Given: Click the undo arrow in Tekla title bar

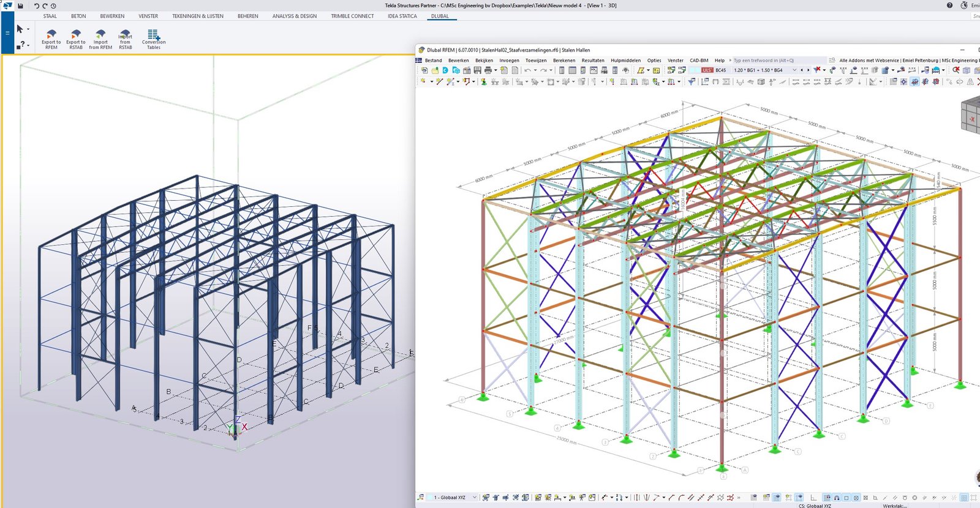Looking at the screenshot, I should click(x=36, y=6).
